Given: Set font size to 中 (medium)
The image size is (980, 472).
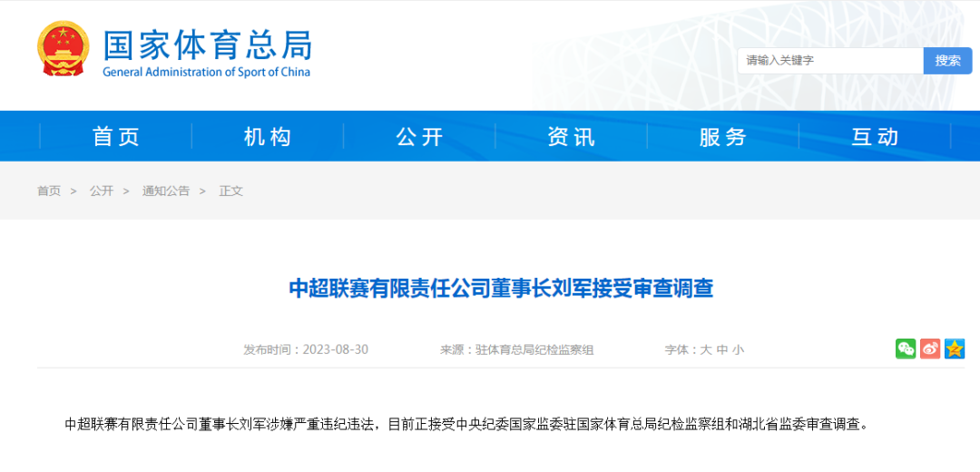Looking at the screenshot, I should [x=721, y=349].
